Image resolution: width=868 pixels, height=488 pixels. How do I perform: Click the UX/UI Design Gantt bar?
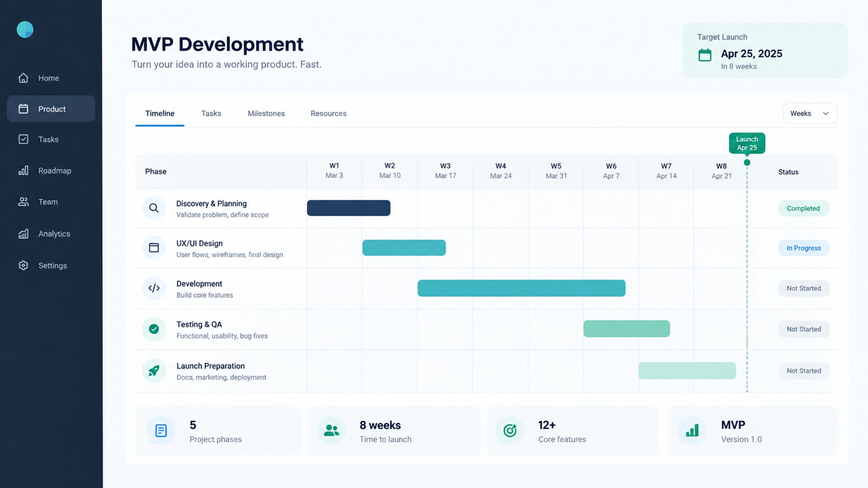[x=404, y=248]
